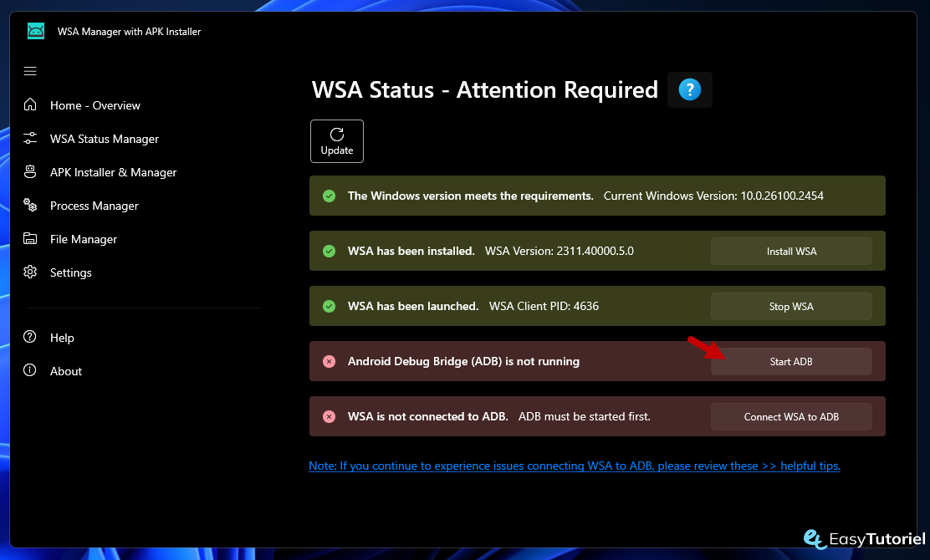Click green check icon beside WSA launched
Screen dimensions: 930x560
tap(330, 307)
